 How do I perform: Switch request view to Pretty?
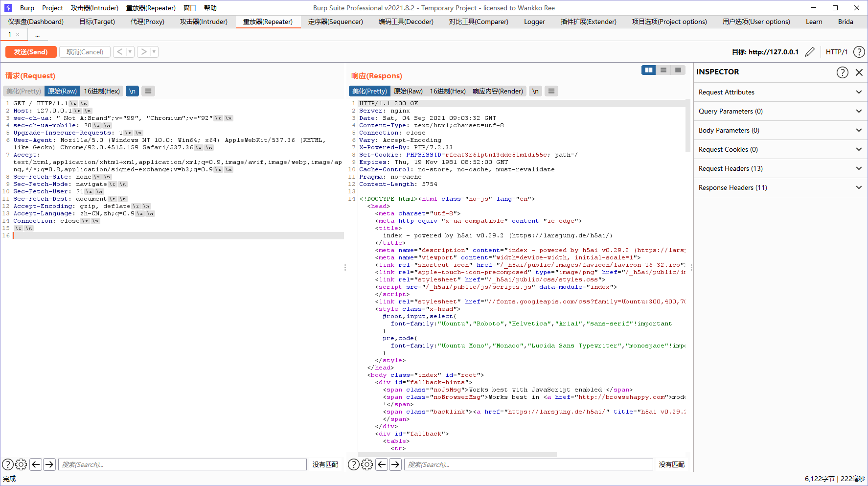[23, 91]
